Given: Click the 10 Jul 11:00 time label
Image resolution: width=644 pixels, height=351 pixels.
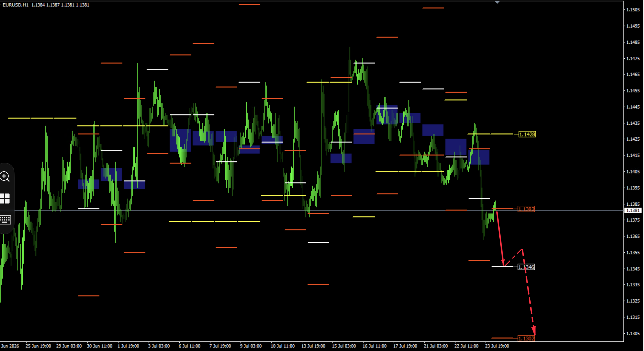Looking at the screenshot, I should point(283,346).
